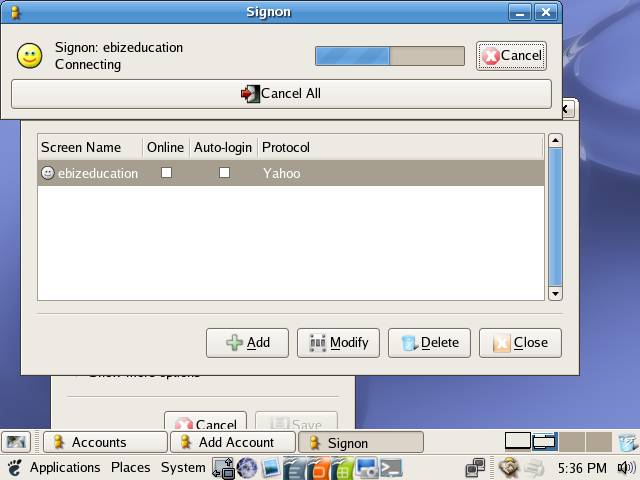
Task: Click the show desktop icon
Action: click(15, 442)
